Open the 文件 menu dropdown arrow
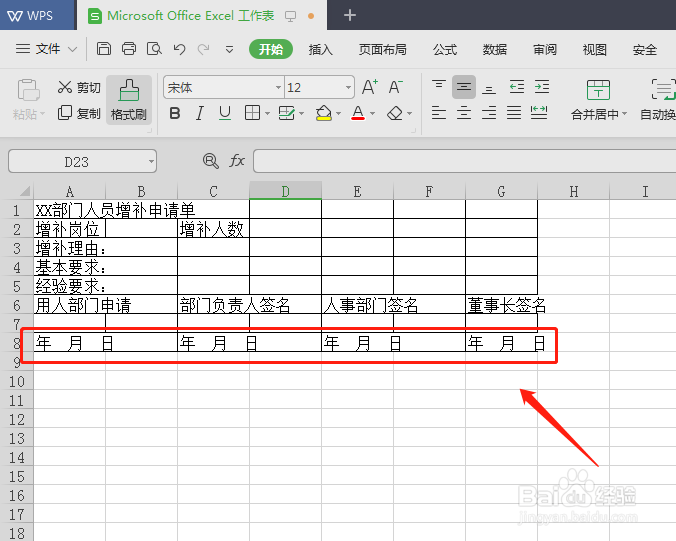The width and height of the screenshot is (676, 541). 72,50
